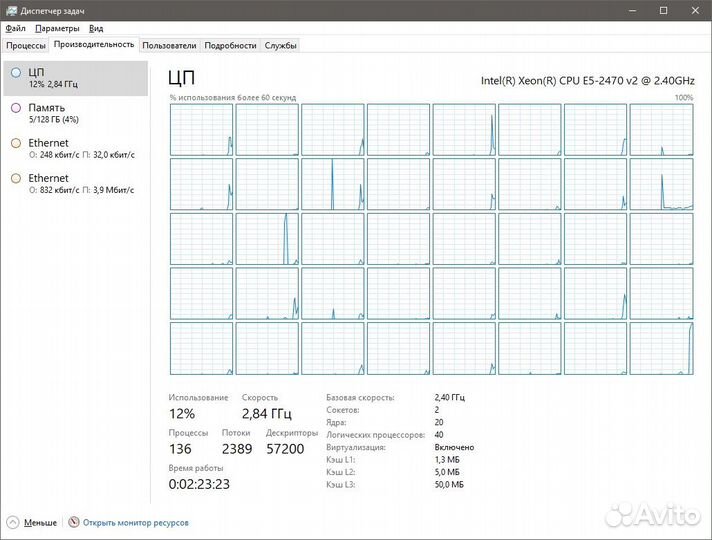Collapse view with the Меньше arrow icon
The height and width of the screenshot is (540, 712).
tap(13, 522)
